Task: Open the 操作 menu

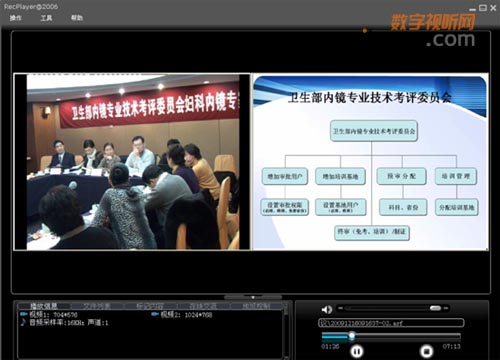Action: click(15, 18)
